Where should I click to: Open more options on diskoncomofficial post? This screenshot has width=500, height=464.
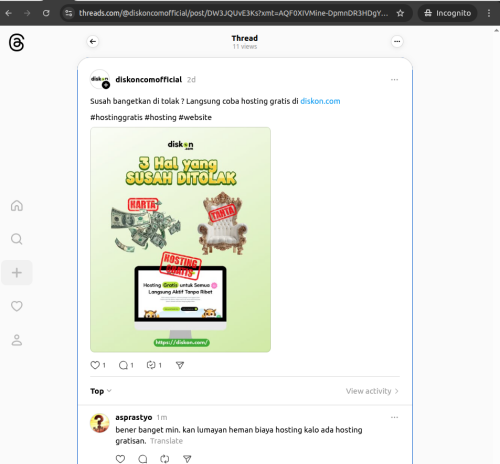(x=394, y=80)
